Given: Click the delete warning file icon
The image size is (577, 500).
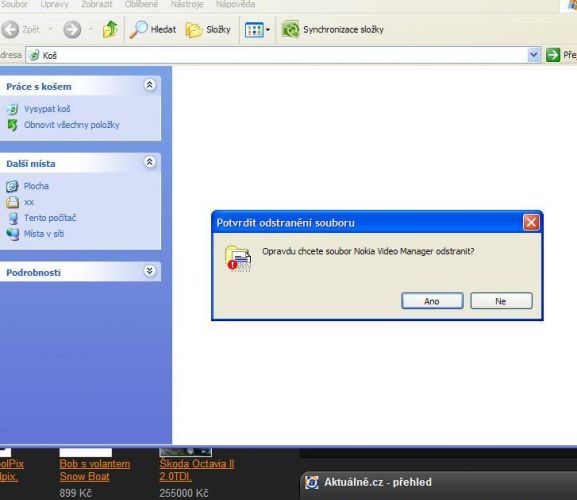Looking at the screenshot, I should (238, 258).
